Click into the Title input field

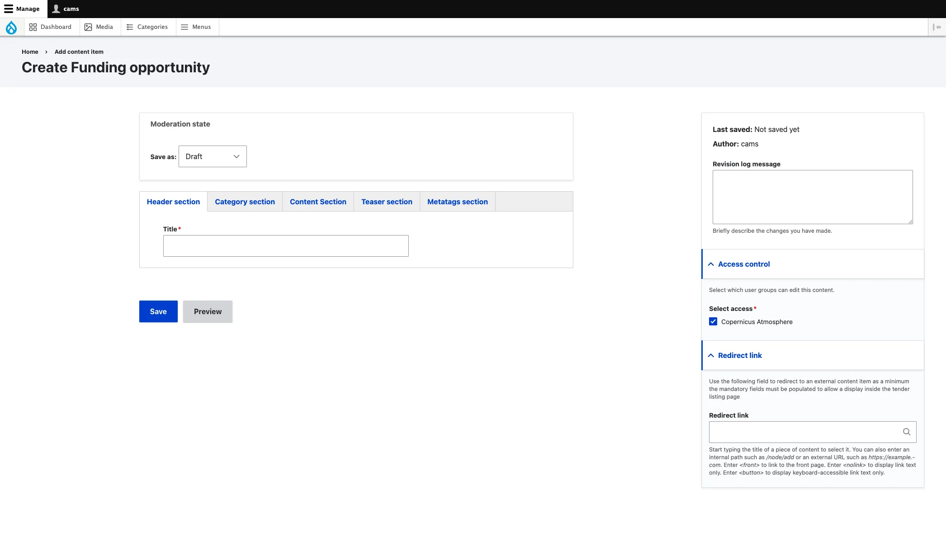coord(286,246)
